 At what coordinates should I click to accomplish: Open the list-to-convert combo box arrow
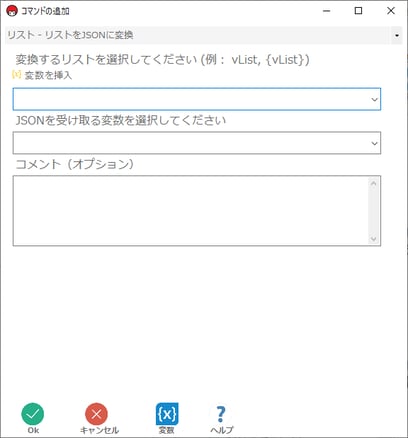[374, 99]
